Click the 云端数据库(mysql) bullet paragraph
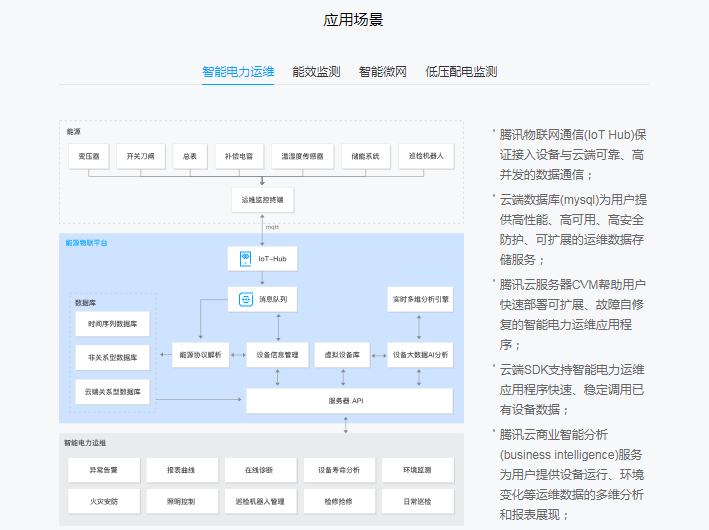The height and width of the screenshot is (530, 709). click(x=573, y=230)
